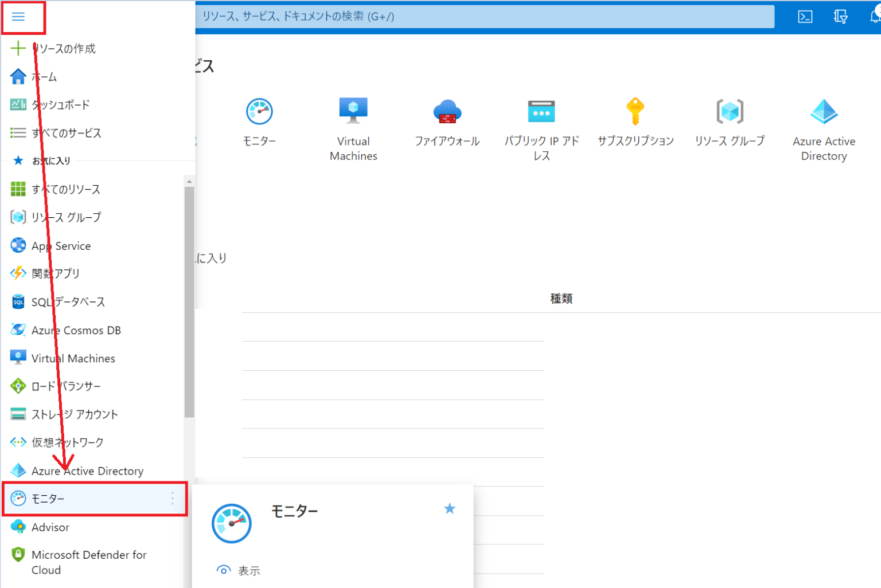
Task: Click the resource search field
Action: click(x=485, y=16)
